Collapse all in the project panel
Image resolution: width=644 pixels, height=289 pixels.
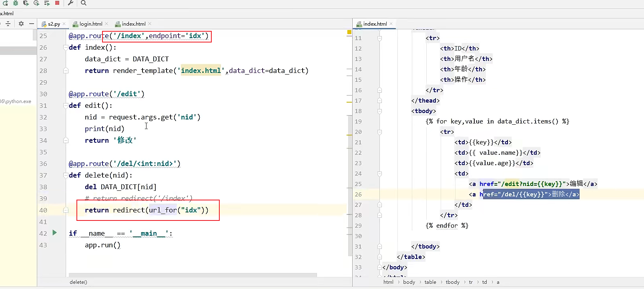coord(8,24)
